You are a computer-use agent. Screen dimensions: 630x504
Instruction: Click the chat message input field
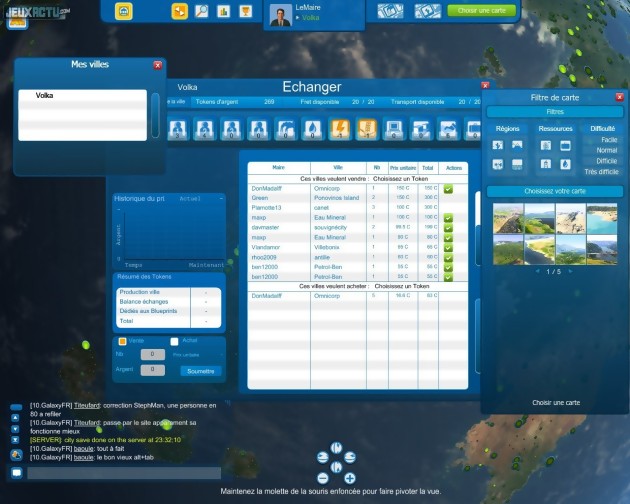pos(122,472)
